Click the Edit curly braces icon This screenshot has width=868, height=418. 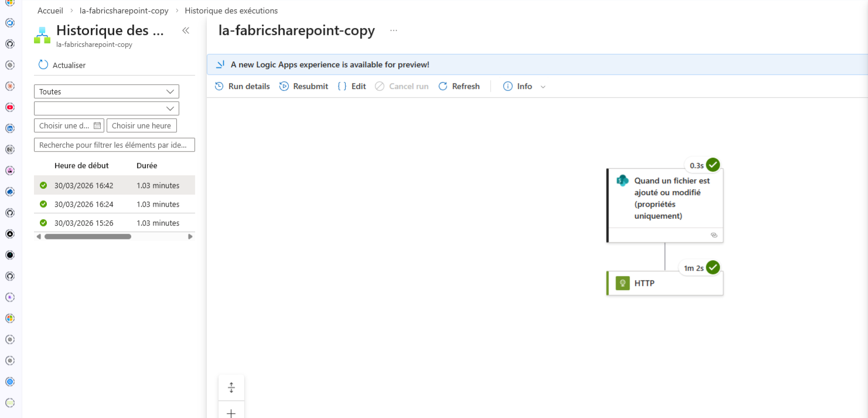342,86
